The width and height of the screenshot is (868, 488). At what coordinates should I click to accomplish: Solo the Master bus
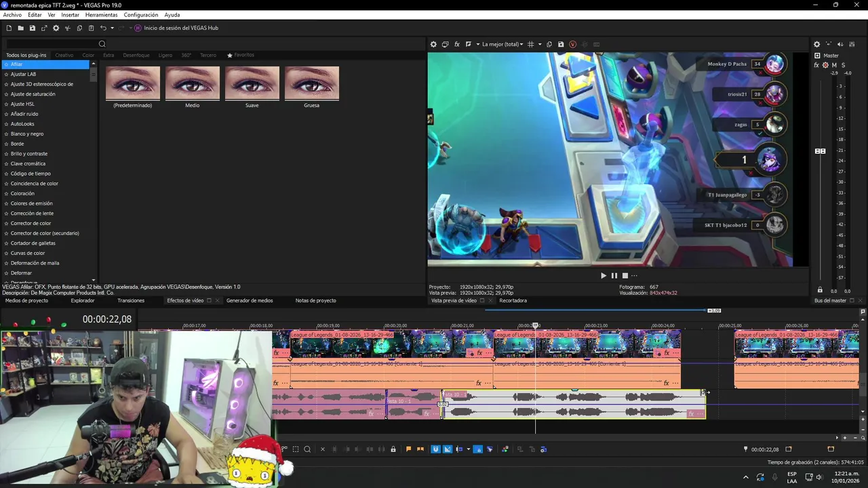[x=844, y=65]
